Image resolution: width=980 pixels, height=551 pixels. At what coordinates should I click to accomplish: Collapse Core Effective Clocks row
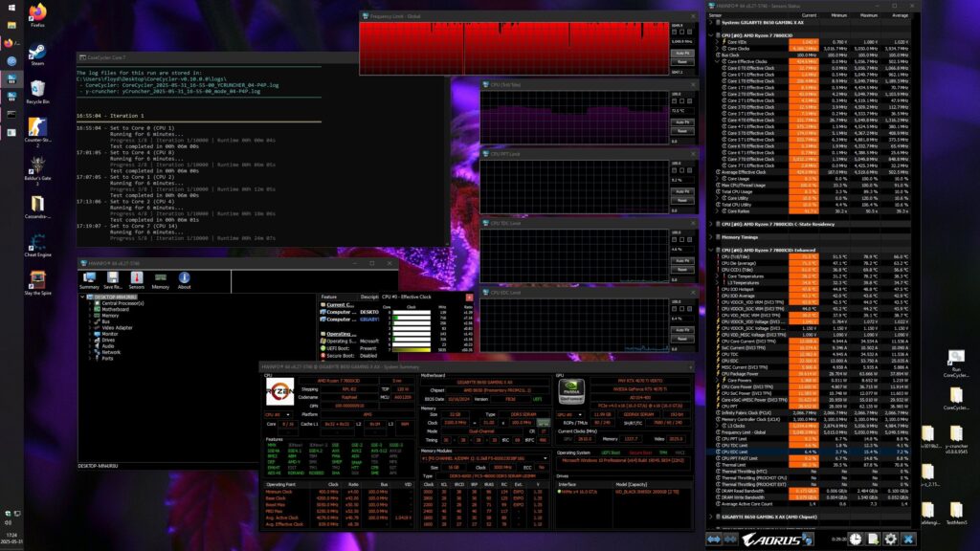coord(718,62)
